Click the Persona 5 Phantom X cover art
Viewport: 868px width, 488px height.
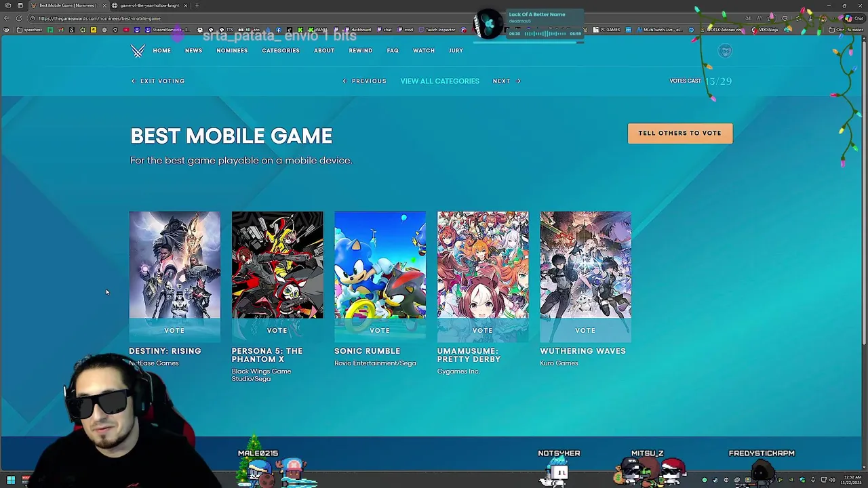[x=277, y=265]
